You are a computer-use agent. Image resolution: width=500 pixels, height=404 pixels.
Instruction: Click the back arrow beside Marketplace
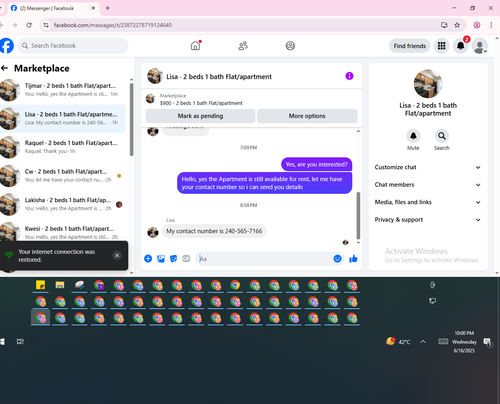(x=4, y=68)
